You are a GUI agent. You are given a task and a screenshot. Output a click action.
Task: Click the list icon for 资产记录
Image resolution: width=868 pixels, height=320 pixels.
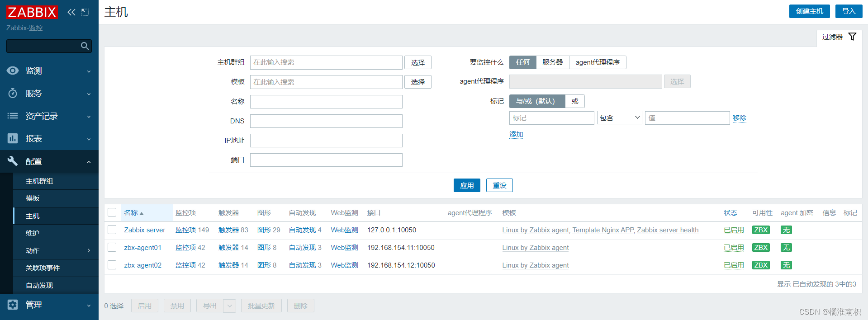click(x=13, y=116)
